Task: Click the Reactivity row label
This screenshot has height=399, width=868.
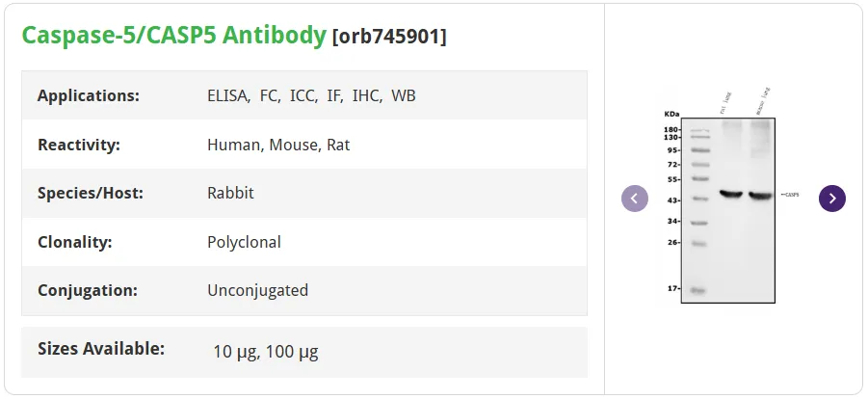Action: click(79, 146)
